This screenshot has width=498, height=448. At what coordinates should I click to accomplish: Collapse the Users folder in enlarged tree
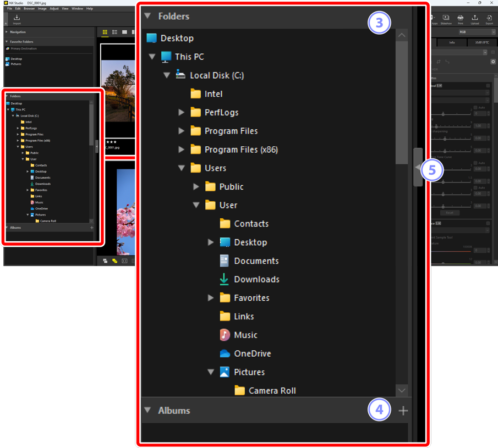pos(181,168)
